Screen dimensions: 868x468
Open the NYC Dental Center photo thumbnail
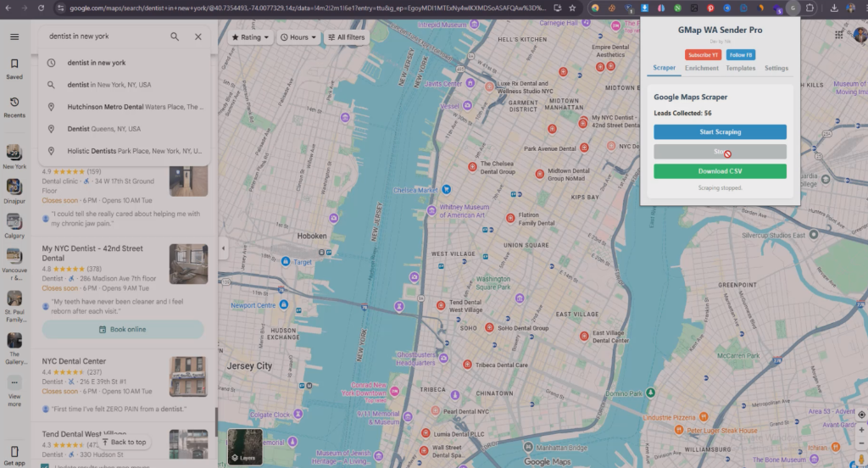[x=188, y=376]
